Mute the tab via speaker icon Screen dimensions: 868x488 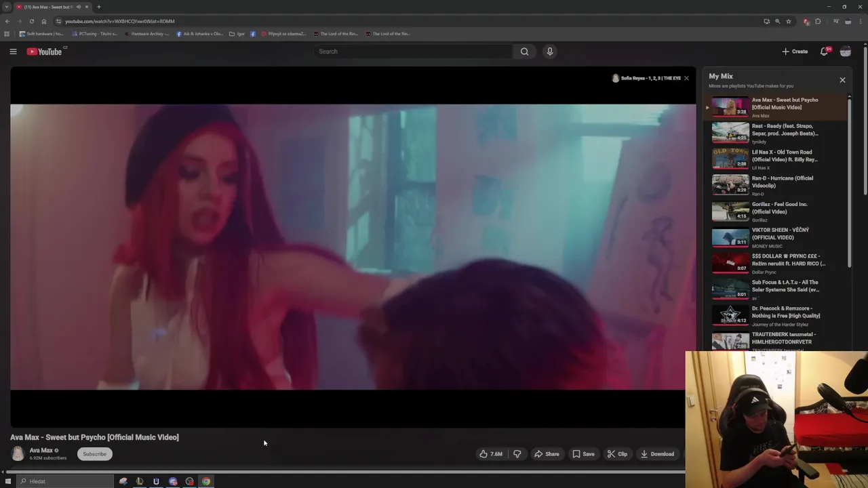click(x=78, y=7)
